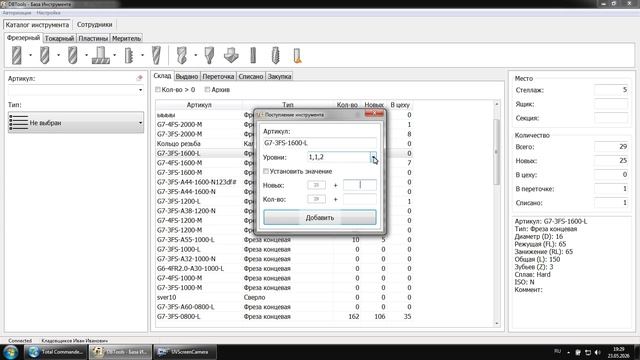Open dropdown arrow next to thread mill

(x=142, y=55)
